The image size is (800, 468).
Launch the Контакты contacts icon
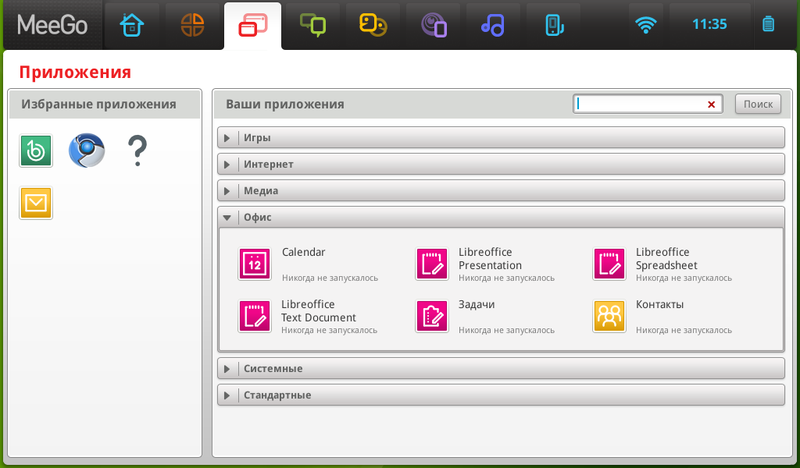point(609,316)
